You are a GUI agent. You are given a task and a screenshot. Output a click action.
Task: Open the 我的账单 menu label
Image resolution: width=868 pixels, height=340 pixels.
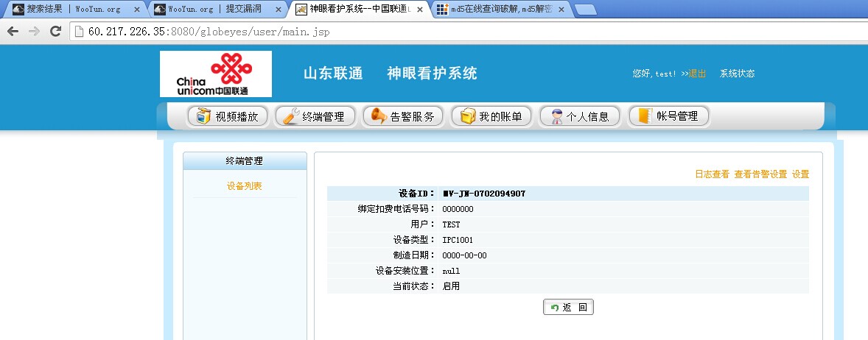[x=500, y=117]
